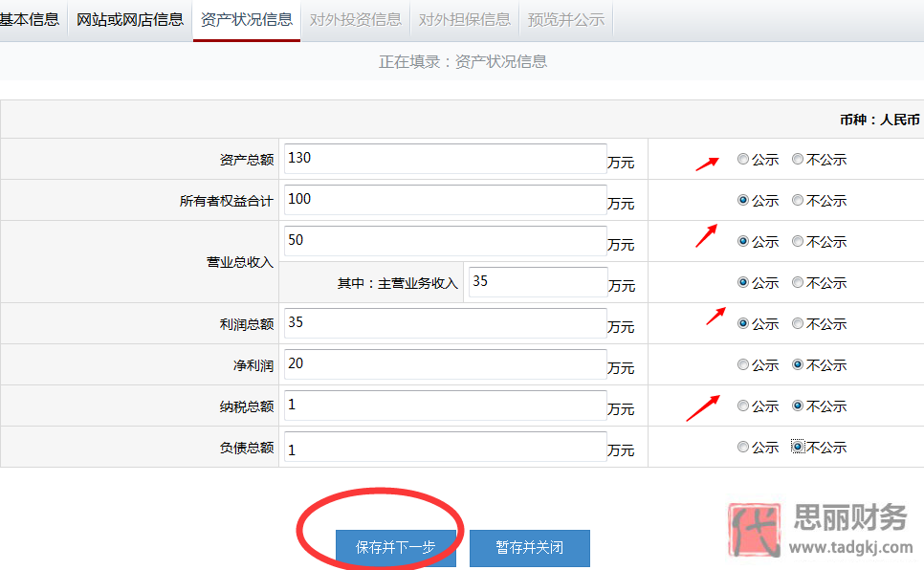Choose 公示 for 纳税总额 row
Viewport: 924px width, 570px height.
click(x=743, y=406)
